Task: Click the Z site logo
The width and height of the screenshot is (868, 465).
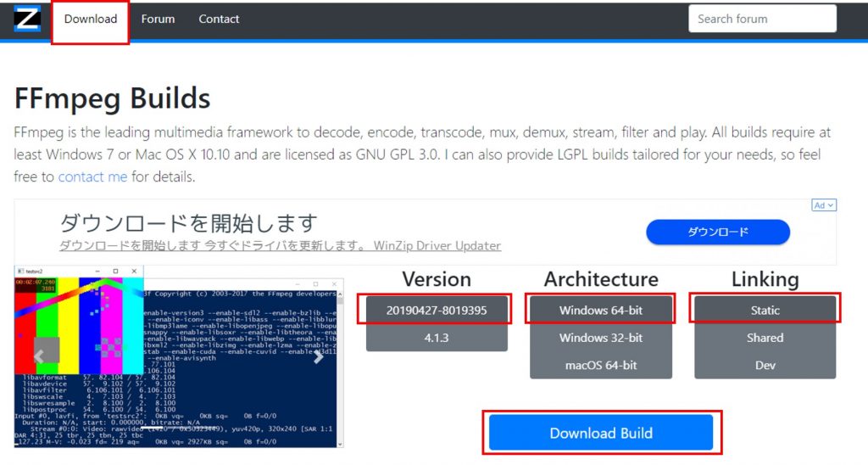Action: [x=27, y=19]
